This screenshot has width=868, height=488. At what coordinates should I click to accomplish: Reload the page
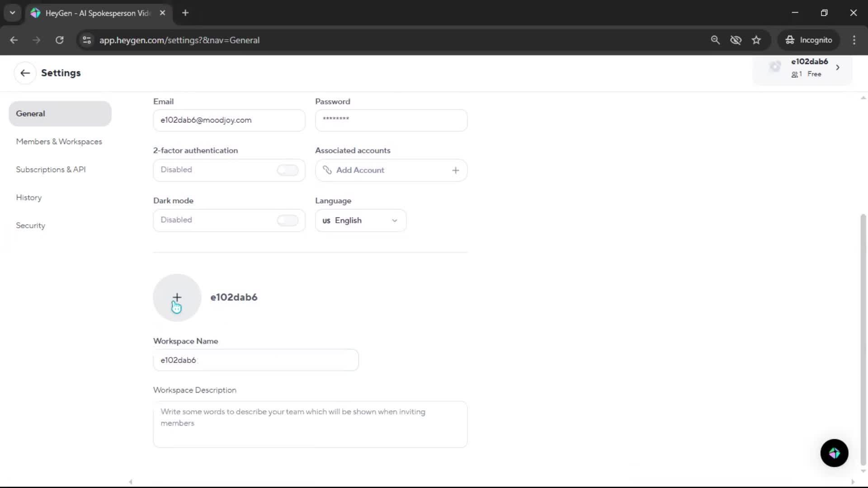tap(59, 40)
